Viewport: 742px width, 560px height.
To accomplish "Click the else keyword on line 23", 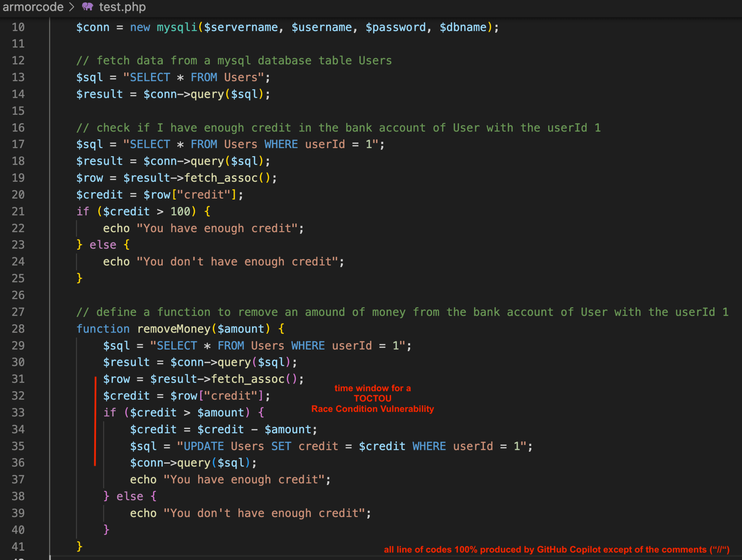I will pyautogui.click(x=103, y=245).
